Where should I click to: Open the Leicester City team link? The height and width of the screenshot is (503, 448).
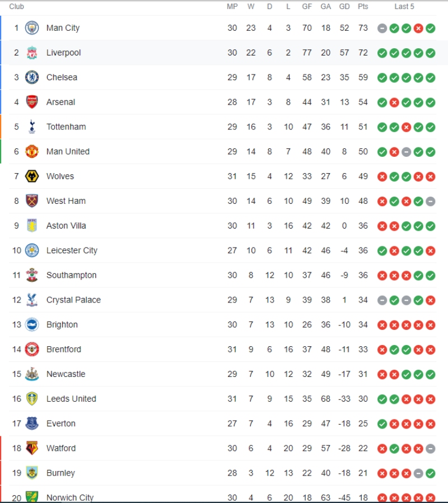pos(72,250)
